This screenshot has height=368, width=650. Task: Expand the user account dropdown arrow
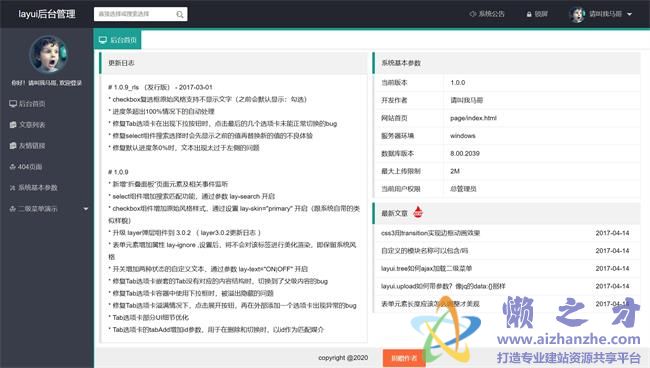(x=630, y=15)
